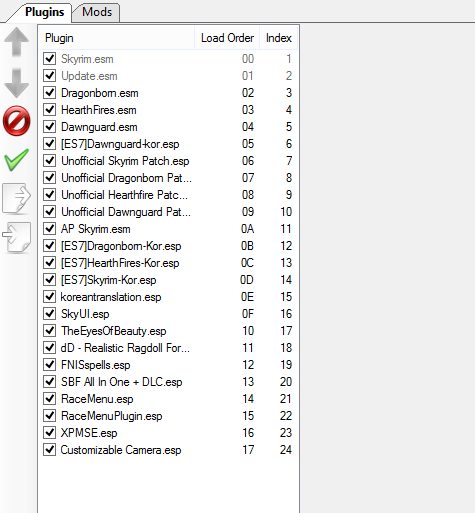Click the AP Skyrim.esm plugin name
The height and width of the screenshot is (513, 475).
pyautogui.click(x=95, y=229)
